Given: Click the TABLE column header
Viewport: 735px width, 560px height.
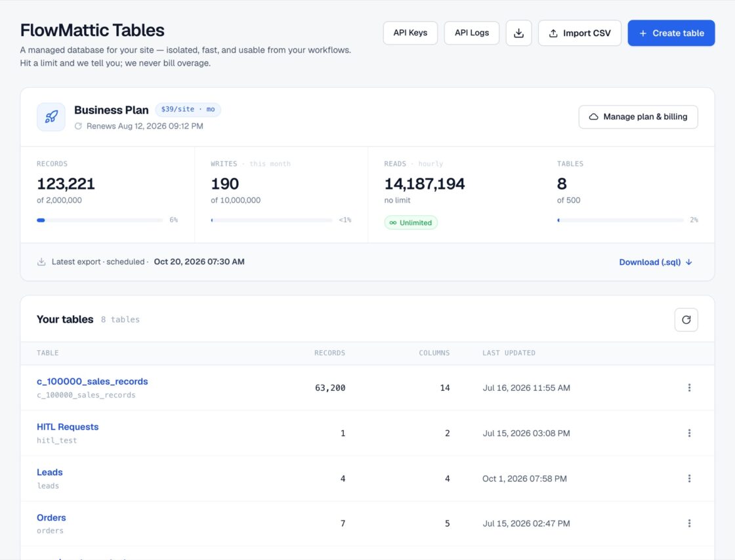Looking at the screenshot, I should (x=48, y=353).
